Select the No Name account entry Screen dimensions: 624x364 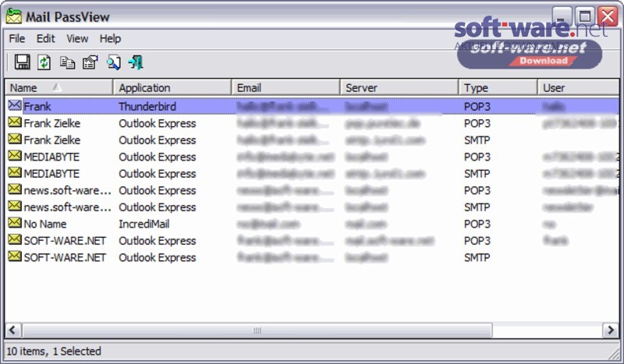pos(45,224)
